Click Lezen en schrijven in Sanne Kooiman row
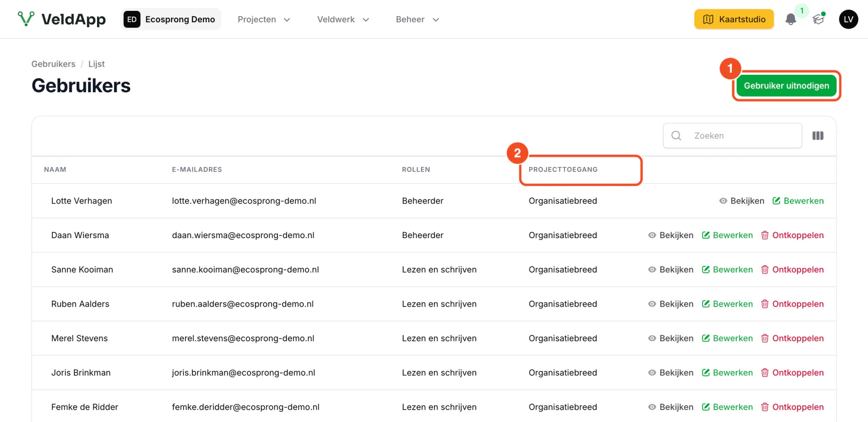This screenshot has height=422, width=868. pyautogui.click(x=439, y=270)
